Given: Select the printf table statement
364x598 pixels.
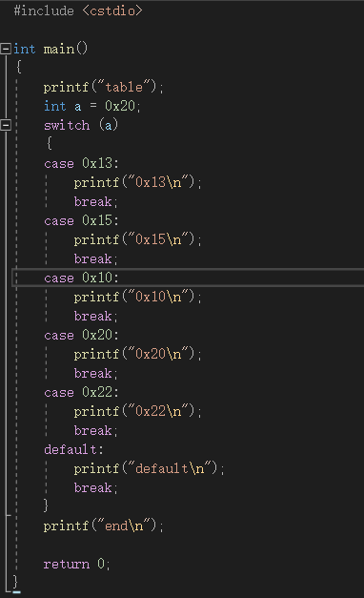Looking at the screenshot, I should 104,88.
